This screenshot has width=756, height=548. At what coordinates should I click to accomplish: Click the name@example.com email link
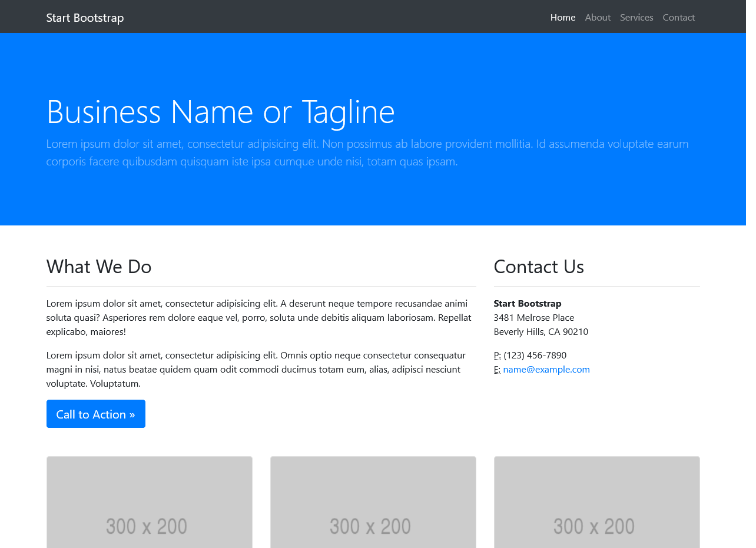[x=546, y=369]
